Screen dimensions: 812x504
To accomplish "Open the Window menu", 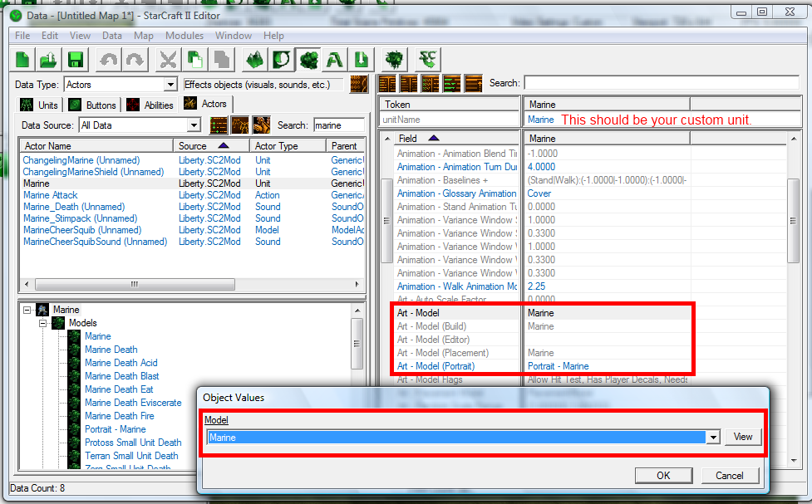I will pyautogui.click(x=234, y=36).
